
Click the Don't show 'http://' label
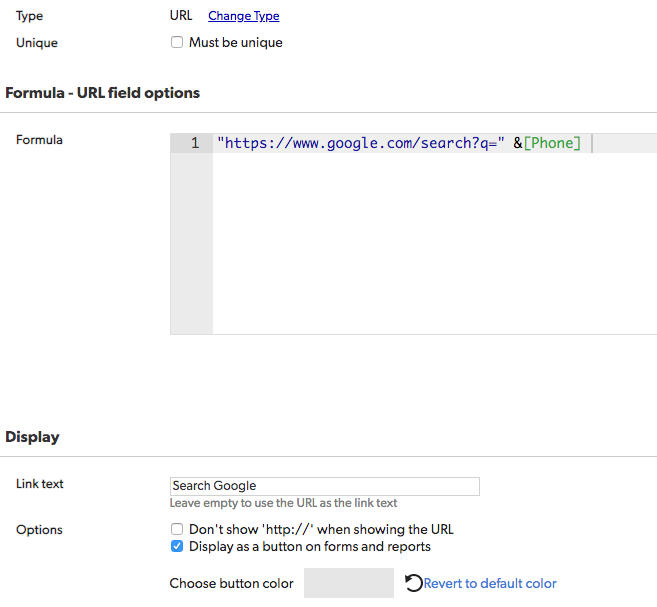tap(321, 529)
